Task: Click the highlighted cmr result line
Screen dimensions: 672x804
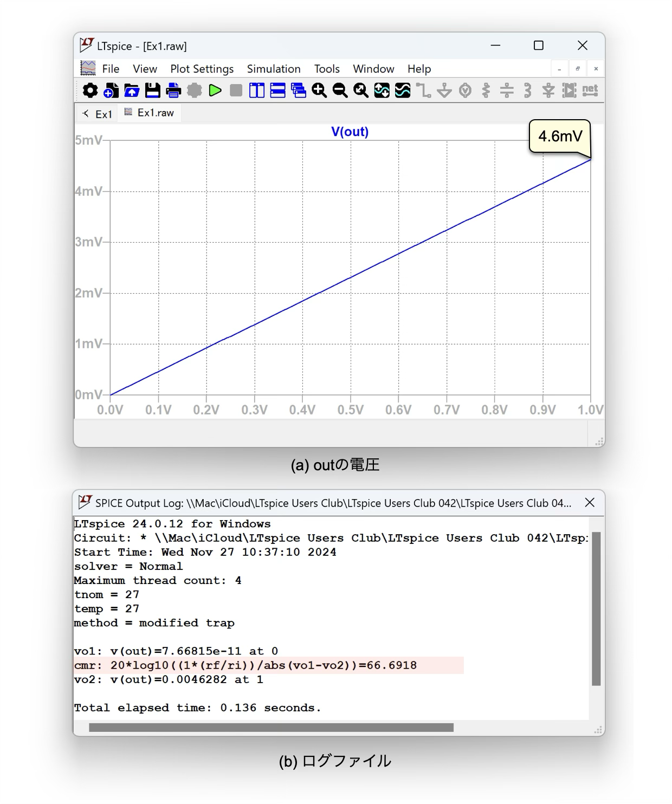Action: pos(245,665)
